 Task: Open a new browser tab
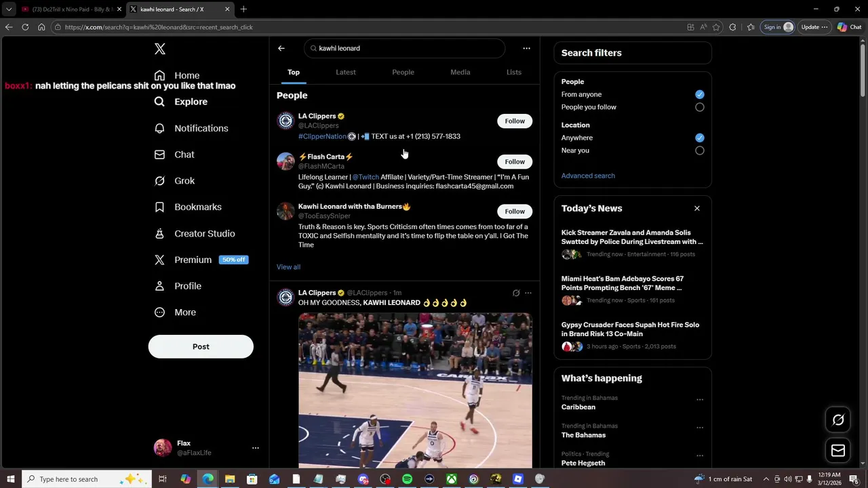point(243,9)
